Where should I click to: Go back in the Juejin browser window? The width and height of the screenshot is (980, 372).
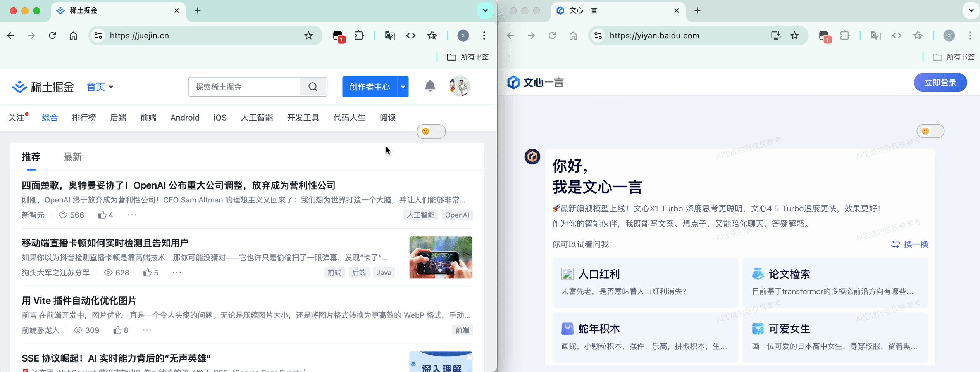pos(10,36)
